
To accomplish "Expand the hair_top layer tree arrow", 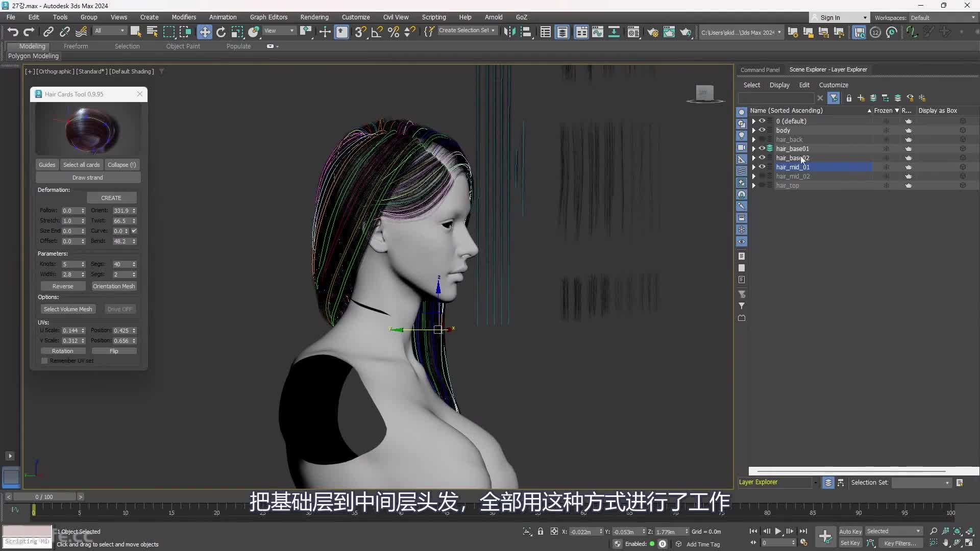I will (753, 186).
